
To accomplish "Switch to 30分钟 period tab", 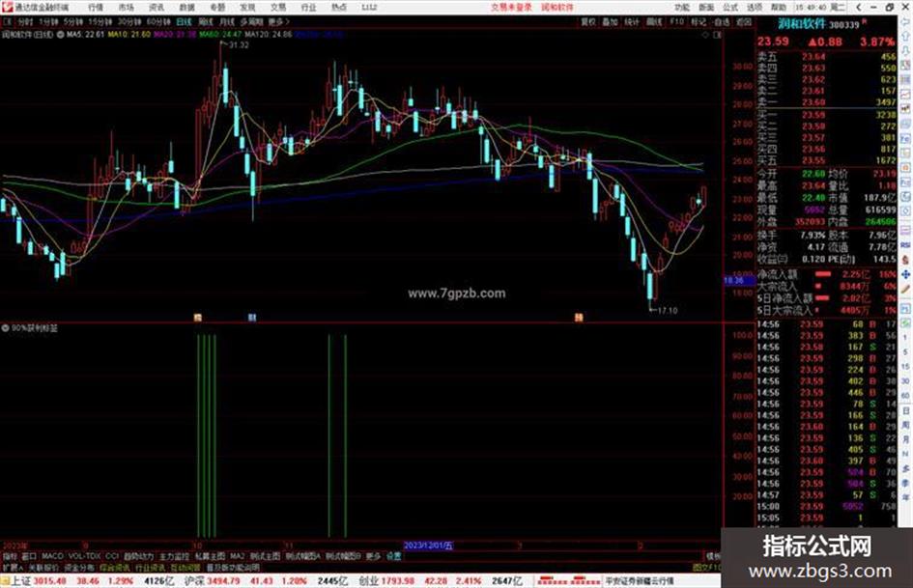I will (x=129, y=22).
